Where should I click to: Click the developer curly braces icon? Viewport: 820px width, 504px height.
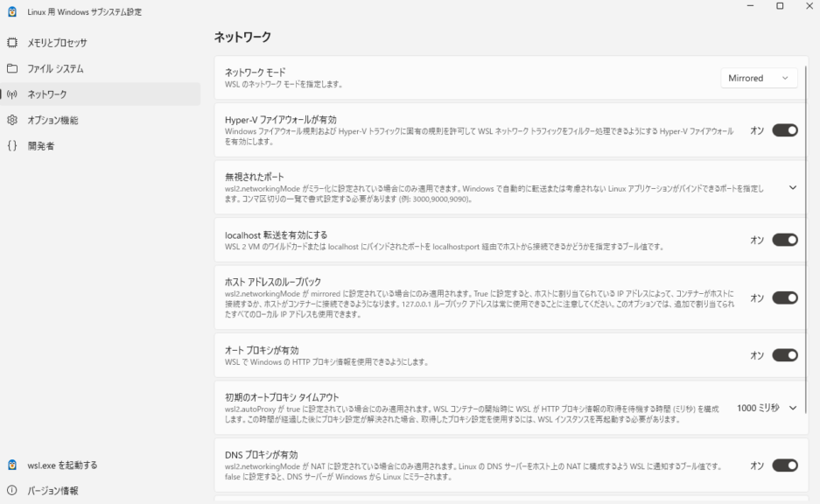[x=11, y=146]
